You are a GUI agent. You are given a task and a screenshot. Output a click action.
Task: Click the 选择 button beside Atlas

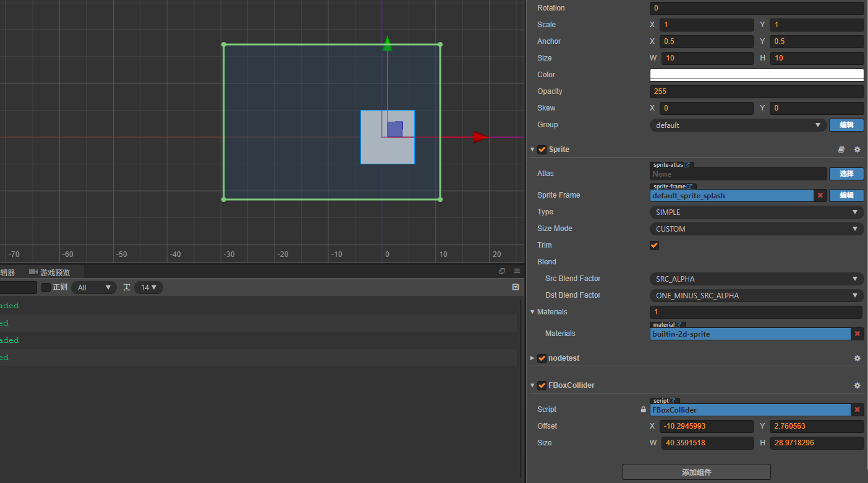click(x=846, y=174)
